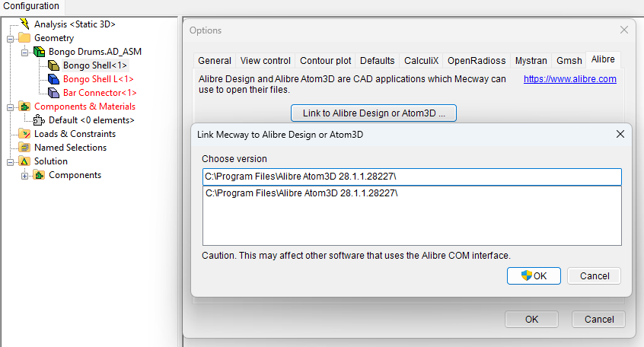Click the Geometry folder icon

point(24,38)
